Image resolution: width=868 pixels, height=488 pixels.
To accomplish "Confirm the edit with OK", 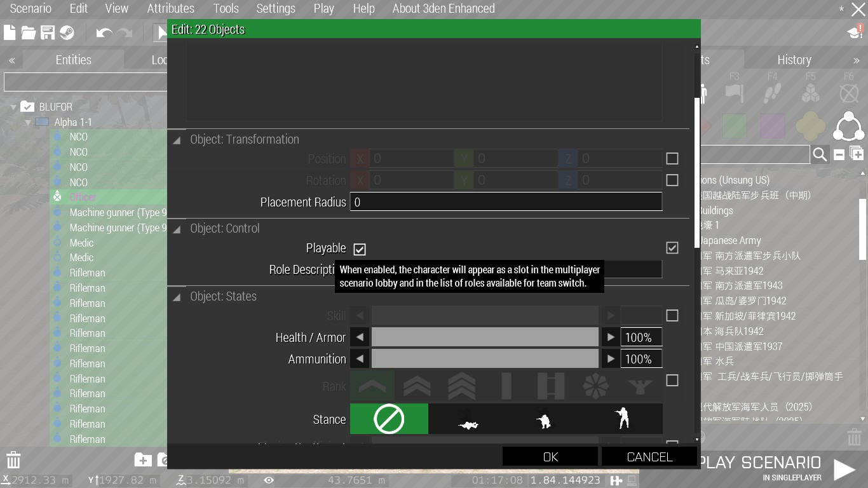I will [x=550, y=457].
